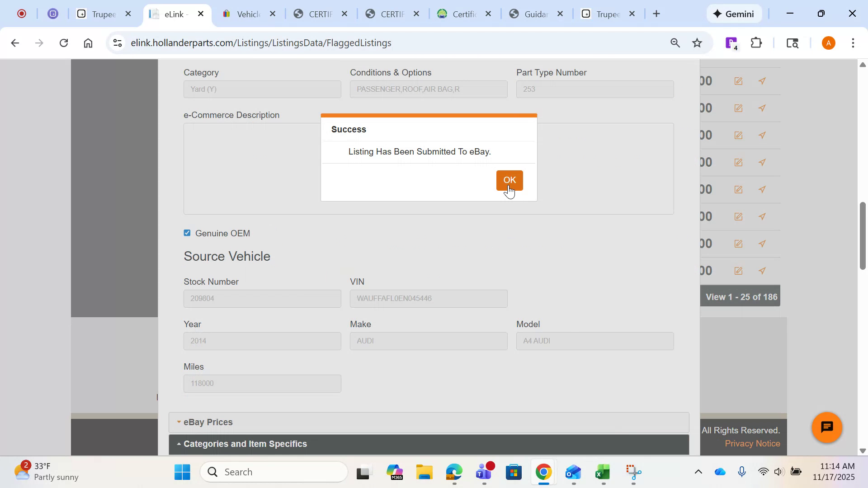Open the Chrome three-dot menu
The height and width of the screenshot is (488, 868).
pyautogui.click(x=854, y=42)
